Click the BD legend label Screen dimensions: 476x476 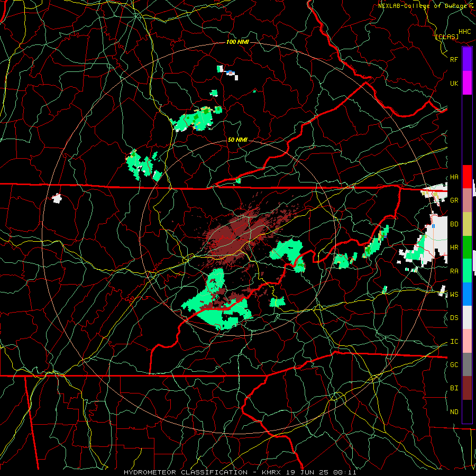[454, 224]
